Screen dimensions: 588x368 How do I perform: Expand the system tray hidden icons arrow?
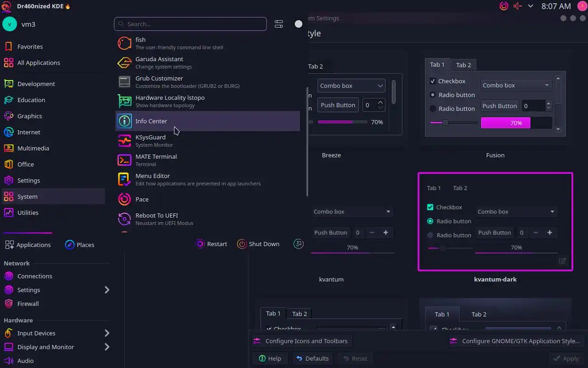click(531, 6)
